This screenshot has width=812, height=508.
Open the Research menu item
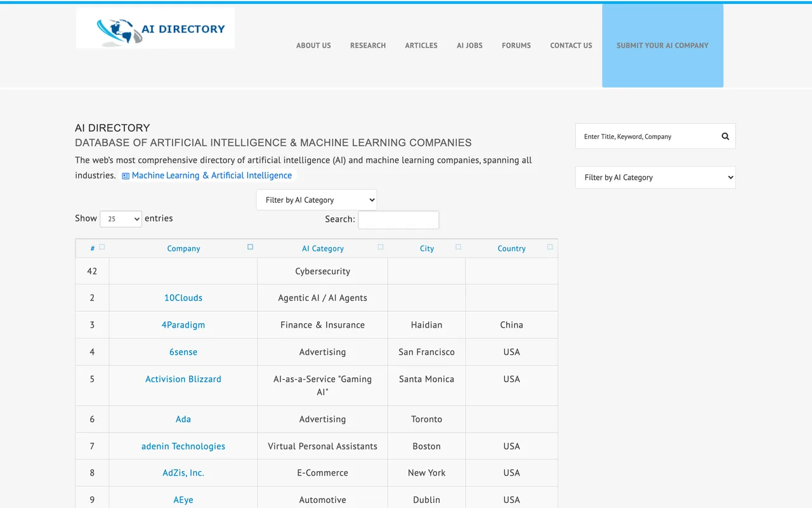[368, 46]
